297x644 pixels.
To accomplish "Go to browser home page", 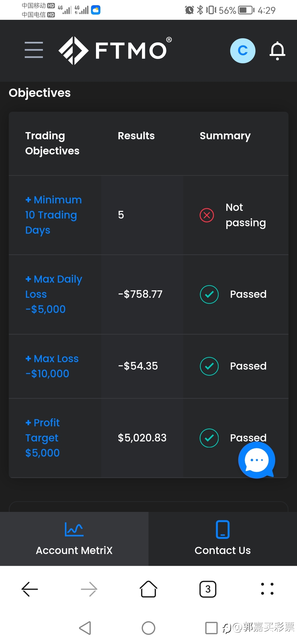I will pos(148,589).
